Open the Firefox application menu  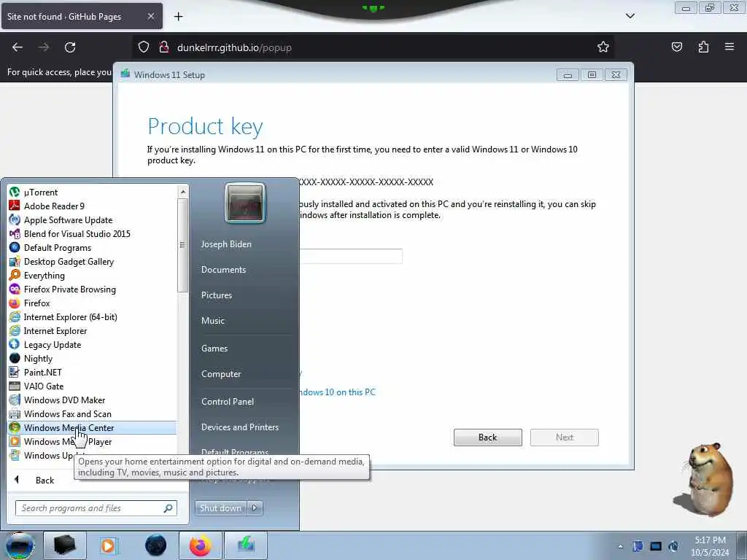tap(729, 47)
